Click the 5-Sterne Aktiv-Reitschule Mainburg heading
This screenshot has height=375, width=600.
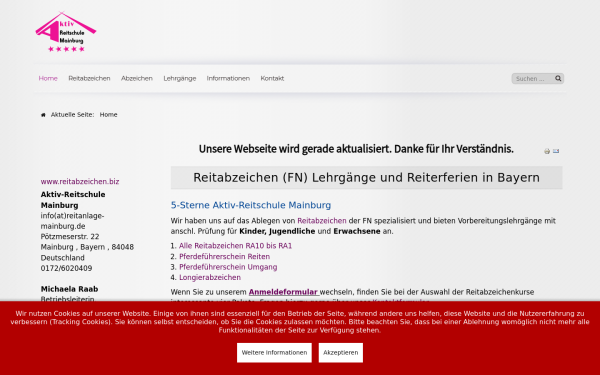click(x=251, y=205)
